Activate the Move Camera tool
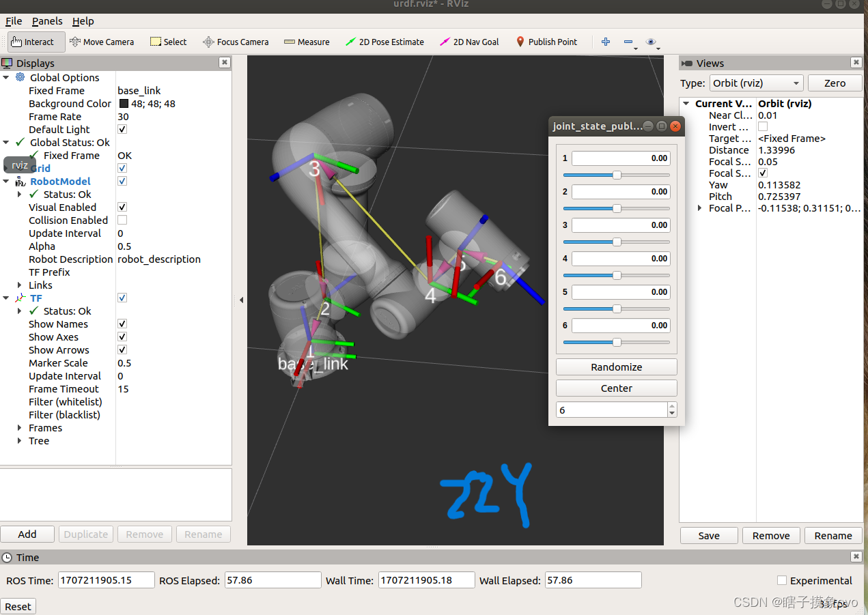The width and height of the screenshot is (868, 615). [x=101, y=42]
